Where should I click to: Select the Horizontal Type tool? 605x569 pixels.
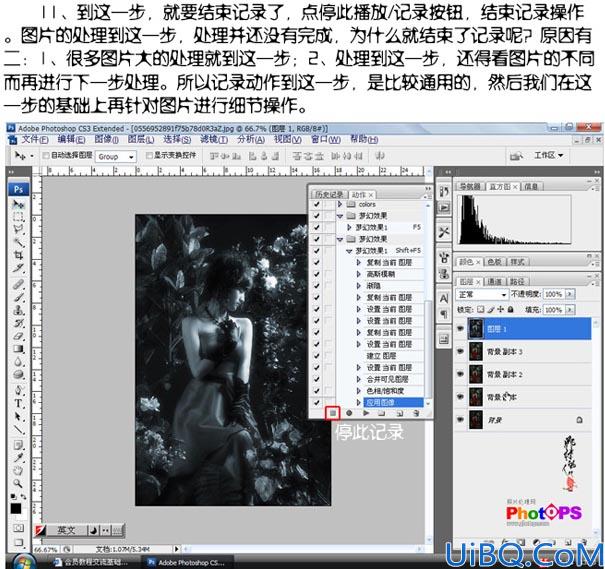18,404
